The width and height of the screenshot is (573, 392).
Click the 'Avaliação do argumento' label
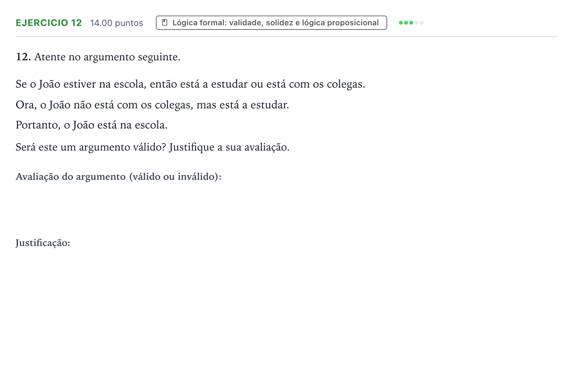[119, 177]
